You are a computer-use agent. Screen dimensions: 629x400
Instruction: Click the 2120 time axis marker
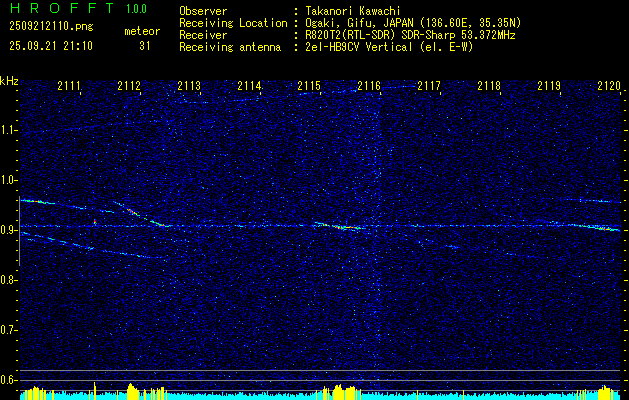[x=609, y=86]
